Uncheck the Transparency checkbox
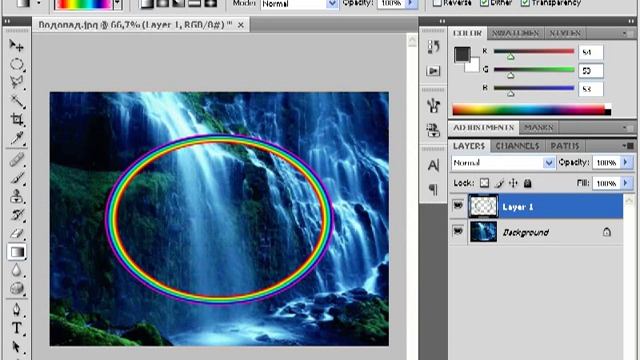The height and width of the screenshot is (360, 640). tap(525, 3)
